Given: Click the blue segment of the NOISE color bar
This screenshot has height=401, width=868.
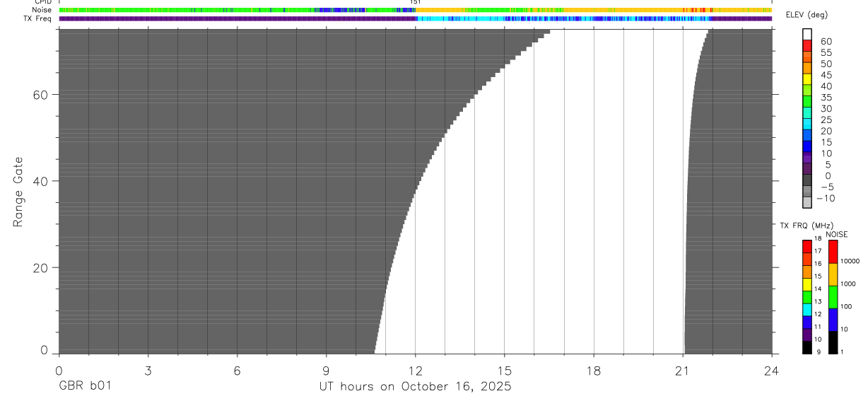Looking at the screenshot, I should coord(833,320).
